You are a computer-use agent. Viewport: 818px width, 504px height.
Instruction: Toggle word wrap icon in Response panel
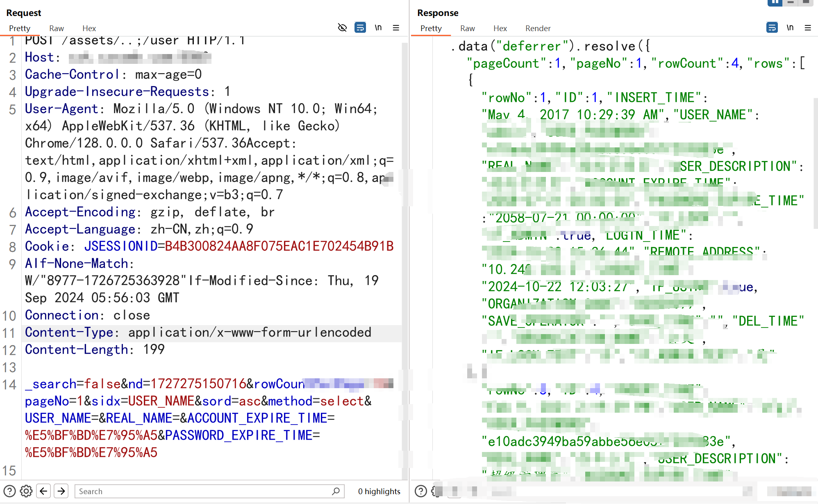772,28
